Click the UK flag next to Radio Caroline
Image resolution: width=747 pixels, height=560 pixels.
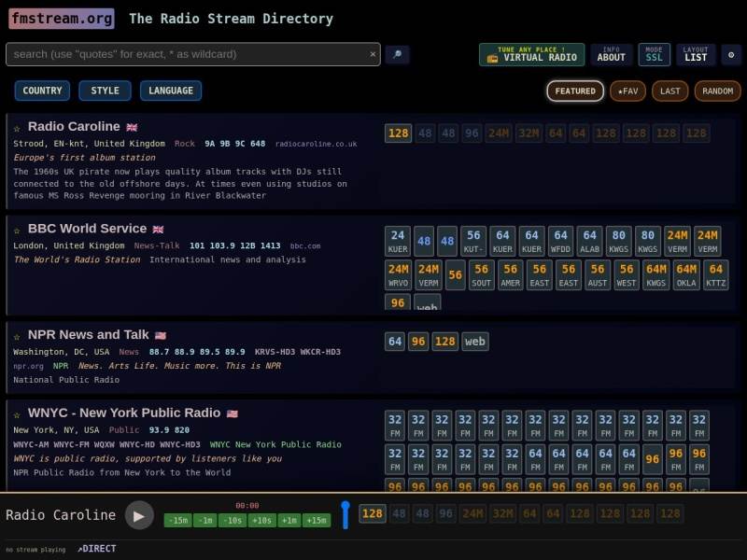tap(132, 127)
